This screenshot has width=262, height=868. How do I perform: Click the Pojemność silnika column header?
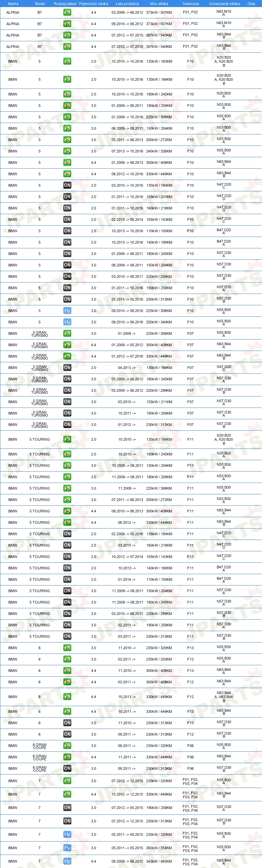[x=93, y=4]
